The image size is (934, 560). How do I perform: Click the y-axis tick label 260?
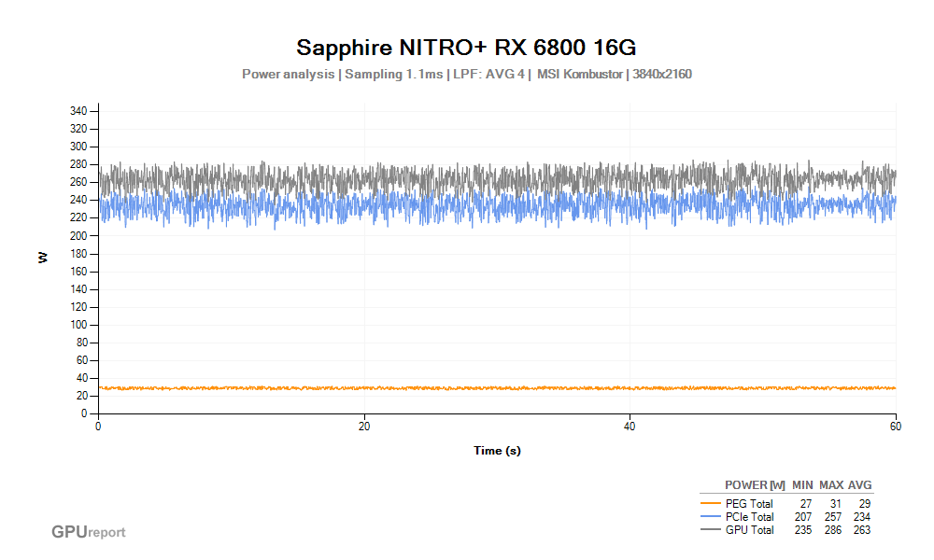click(x=78, y=182)
